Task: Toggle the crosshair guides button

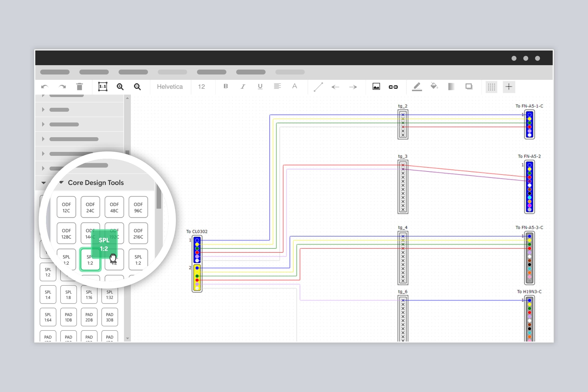Action: (509, 87)
